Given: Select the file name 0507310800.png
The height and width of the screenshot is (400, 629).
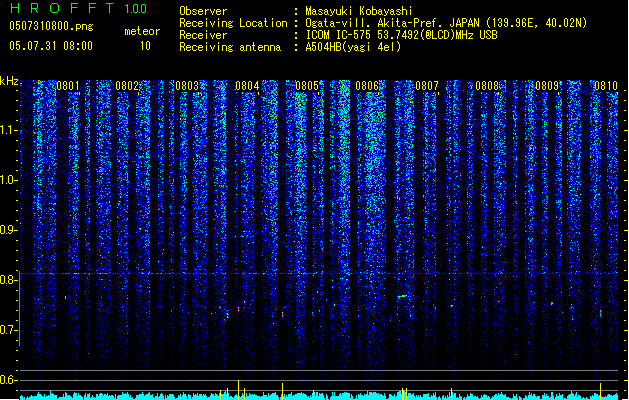Looking at the screenshot, I should [x=51, y=27].
